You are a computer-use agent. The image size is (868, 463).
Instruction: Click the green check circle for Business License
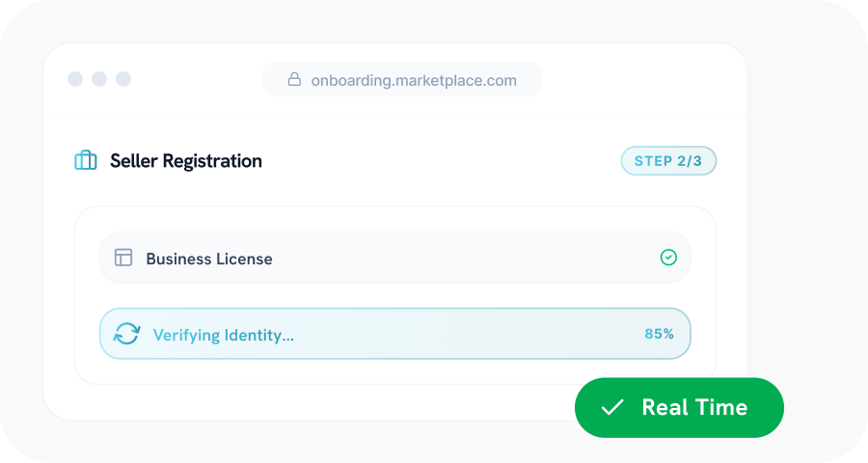(x=668, y=258)
